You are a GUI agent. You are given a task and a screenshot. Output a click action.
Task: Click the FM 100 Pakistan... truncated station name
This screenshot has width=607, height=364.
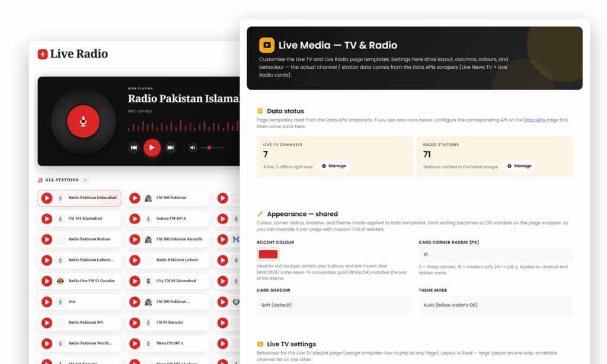click(x=172, y=302)
